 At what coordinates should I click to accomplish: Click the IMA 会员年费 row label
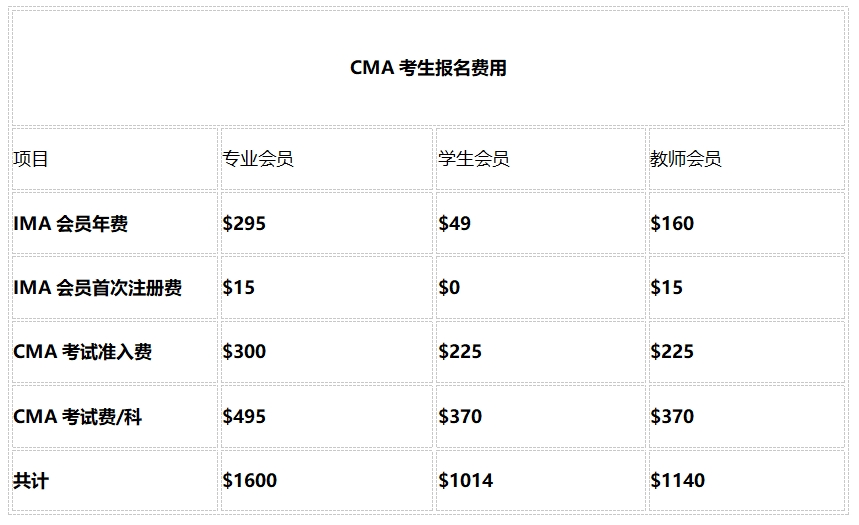click(71, 223)
